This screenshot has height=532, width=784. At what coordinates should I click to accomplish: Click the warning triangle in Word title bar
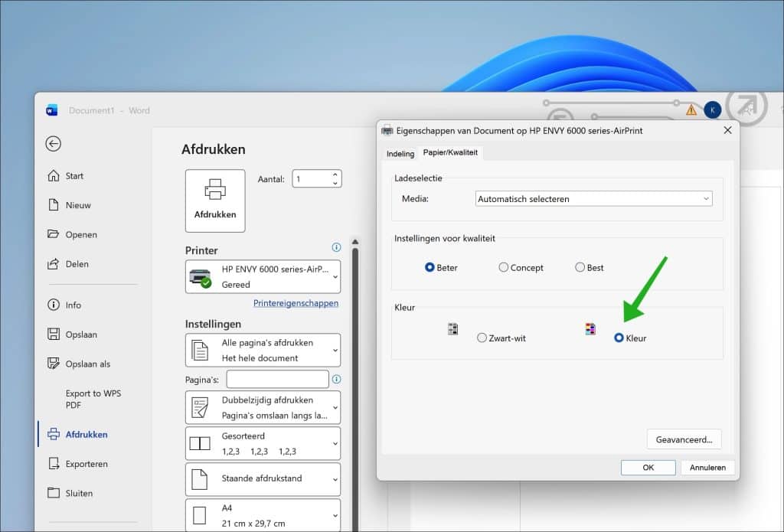pyautogui.click(x=691, y=109)
